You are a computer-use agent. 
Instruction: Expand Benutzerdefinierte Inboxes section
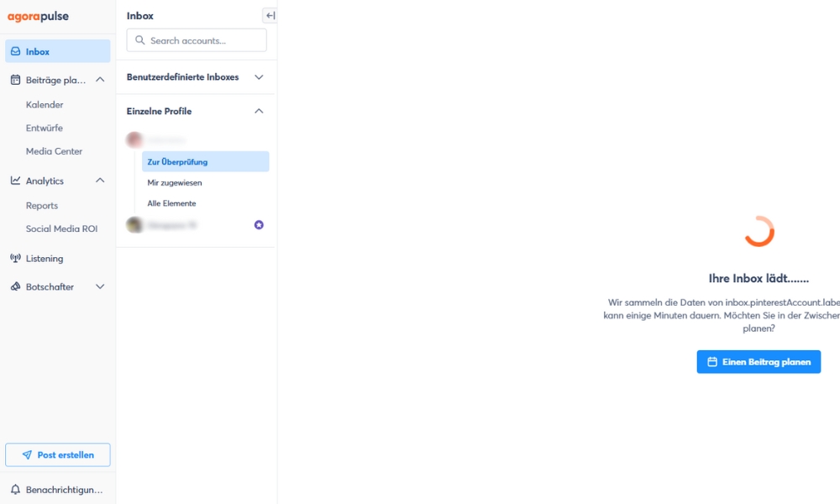pos(259,77)
